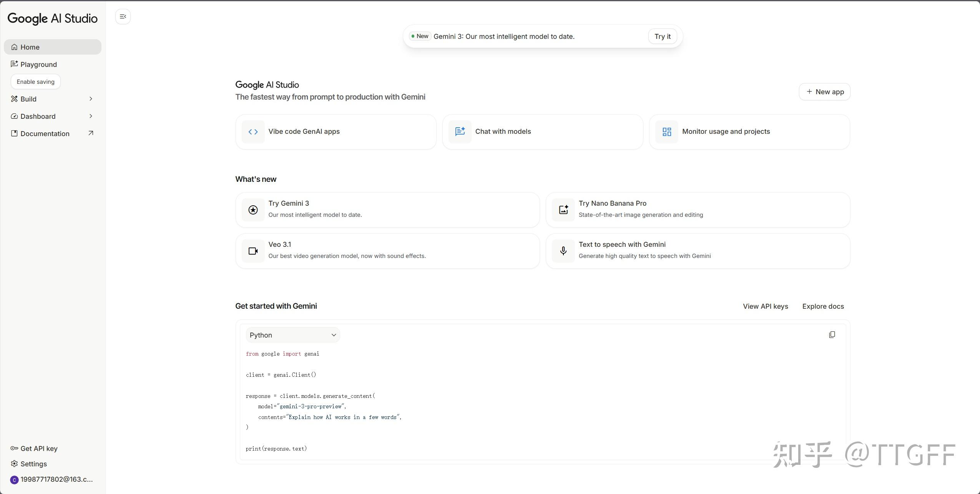This screenshot has width=980, height=494.
Task: Click the New app button
Action: pos(824,92)
